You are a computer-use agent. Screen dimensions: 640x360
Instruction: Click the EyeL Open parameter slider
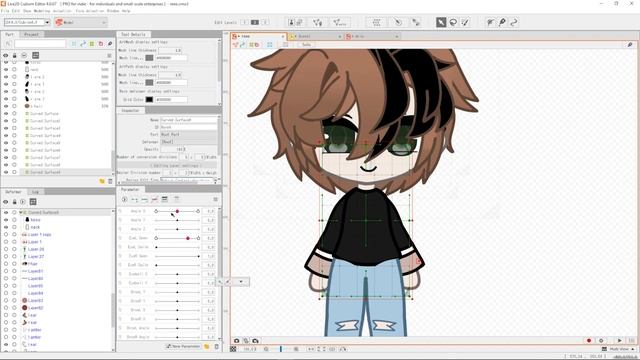177,238
